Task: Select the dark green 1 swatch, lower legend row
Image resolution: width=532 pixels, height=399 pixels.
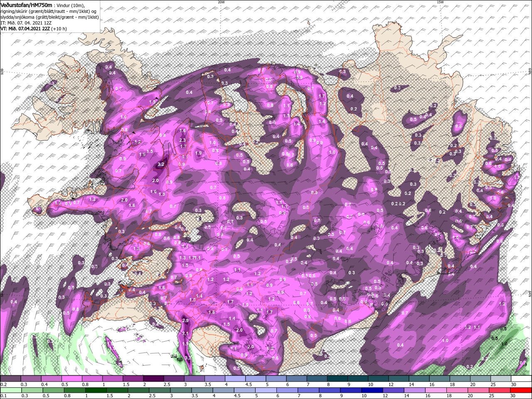Action: [96, 390]
